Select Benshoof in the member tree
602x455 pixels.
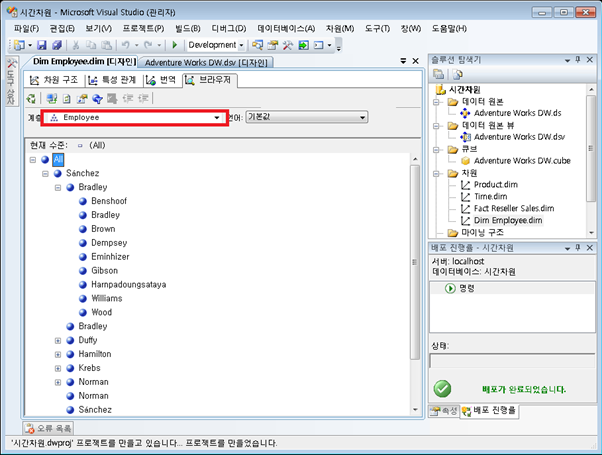109,201
